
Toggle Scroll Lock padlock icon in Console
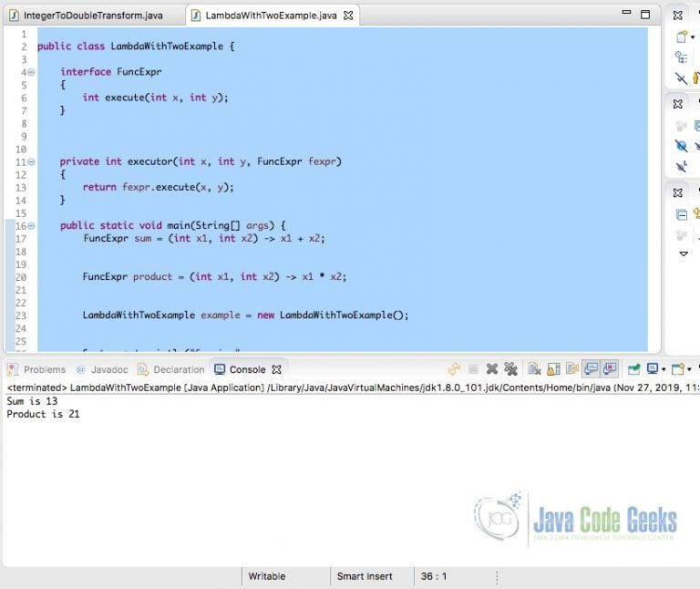tap(553, 369)
